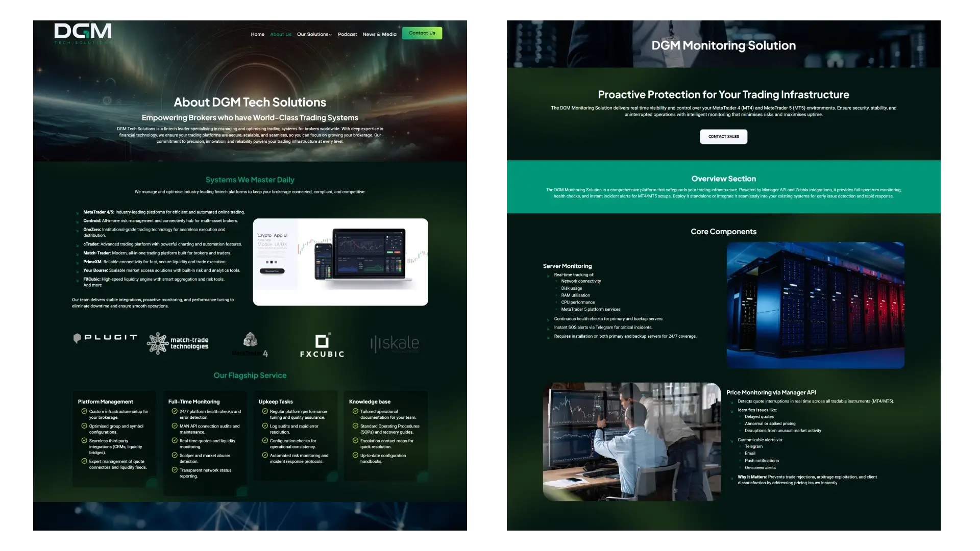Go to the Podcast page
Image resolution: width=980 pixels, height=551 pixels.
348,34
